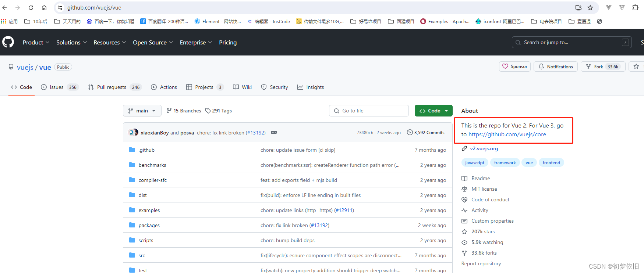Switch to the Projects tab
The width and height of the screenshot is (644, 273).
(x=205, y=87)
